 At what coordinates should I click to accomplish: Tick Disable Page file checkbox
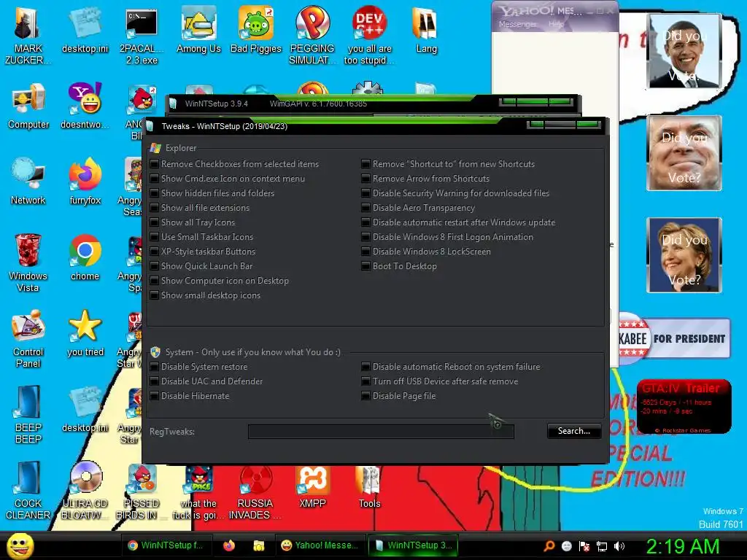coord(365,396)
